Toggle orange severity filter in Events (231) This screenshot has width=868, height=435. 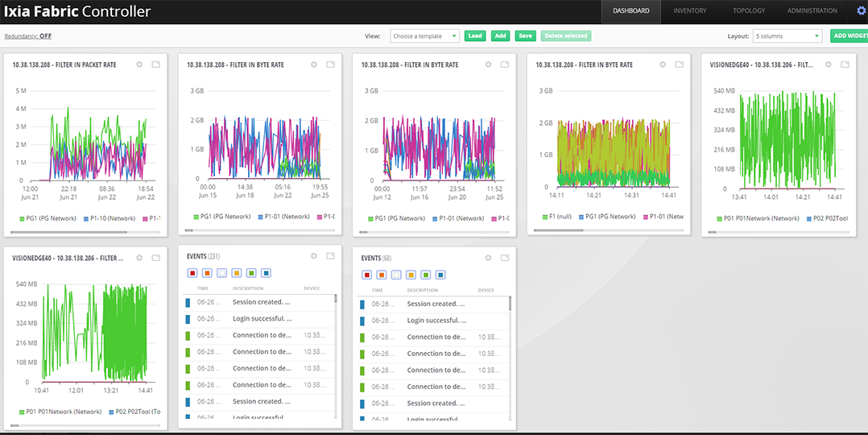click(x=207, y=273)
